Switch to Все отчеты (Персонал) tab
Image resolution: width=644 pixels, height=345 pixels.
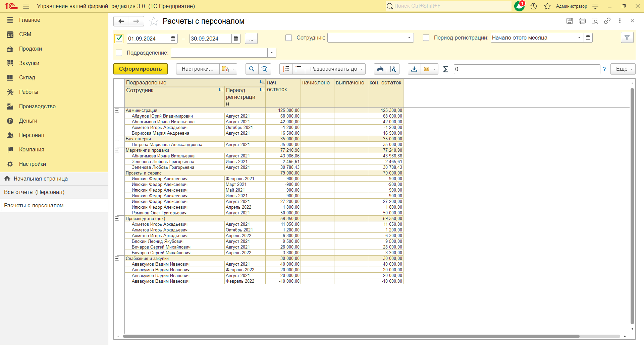pos(34,192)
